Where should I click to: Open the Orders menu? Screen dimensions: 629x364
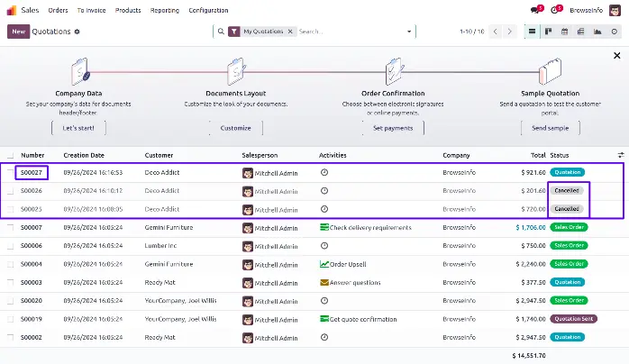58,10
